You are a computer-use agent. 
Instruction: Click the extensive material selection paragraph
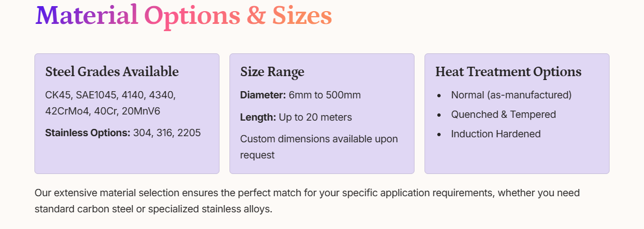(x=307, y=193)
